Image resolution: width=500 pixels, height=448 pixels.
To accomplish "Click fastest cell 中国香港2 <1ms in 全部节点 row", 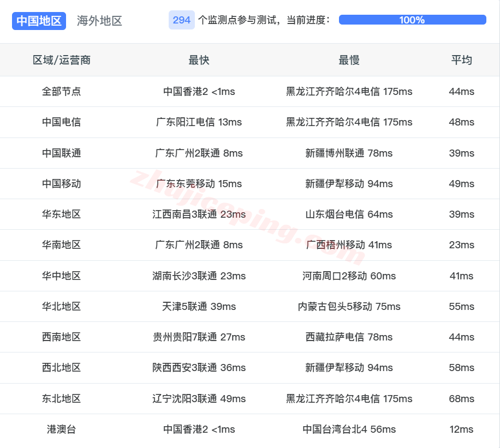I will pyautogui.click(x=199, y=92).
